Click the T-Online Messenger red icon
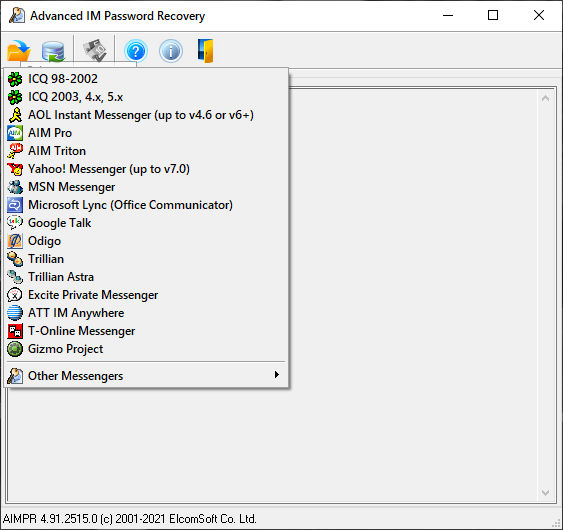 point(15,331)
